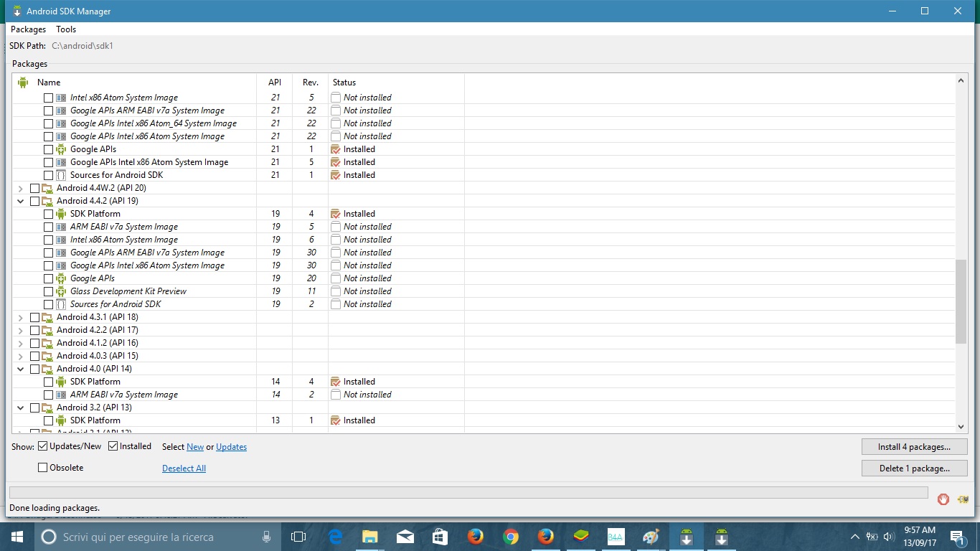Image resolution: width=980 pixels, height=551 pixels.
Task: Click the folder icon of Android 4.3.1 (API 18)
Action: point(47,317)
